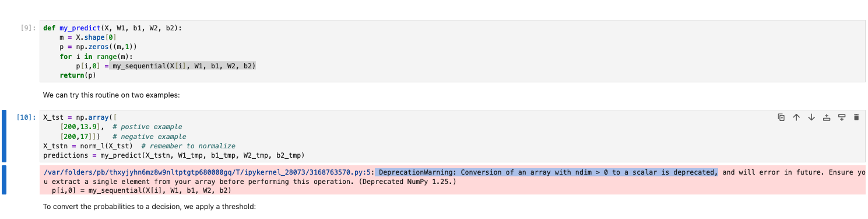868x219 pixels.
Task: Click the highlighted my_sequential call in cell 9
Action: (184, 66)
